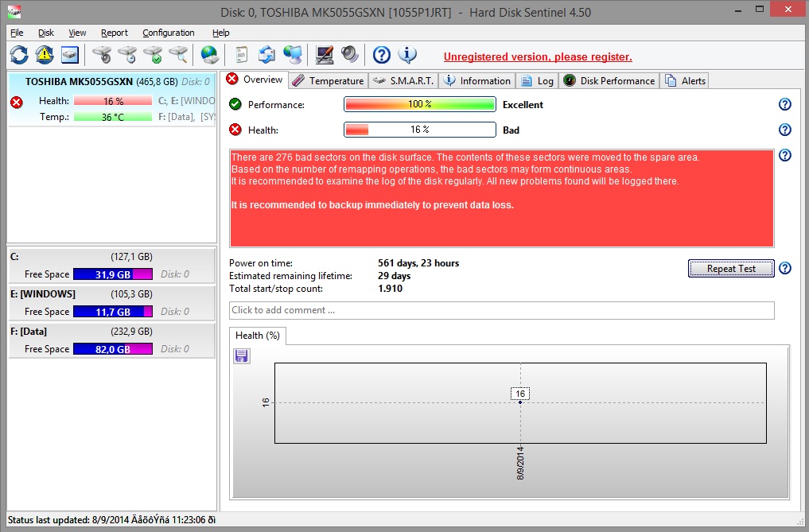Image resolution: width=809 pixels, height=532 pixels.
Task: Click the blue circular-arrows refresh toolbar icon
Action: tap(19, 55)
